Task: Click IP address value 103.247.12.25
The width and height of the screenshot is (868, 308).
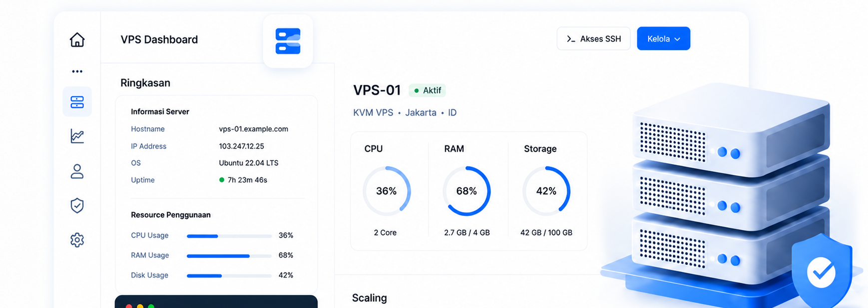Action: click(241, 146)
